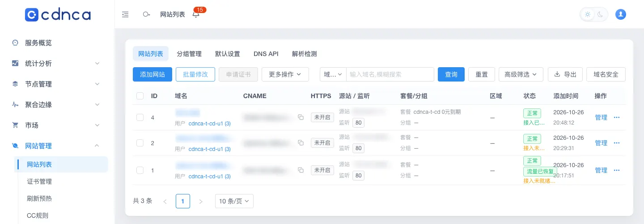The image size is (644, 224).
Task: Copy CNAME icon in row ID 4
Action: [x=301, y=117]
